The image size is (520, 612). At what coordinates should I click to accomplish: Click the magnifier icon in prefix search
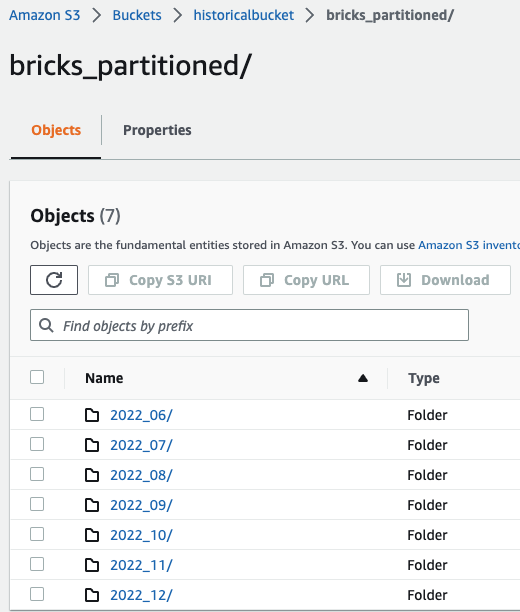46,325
